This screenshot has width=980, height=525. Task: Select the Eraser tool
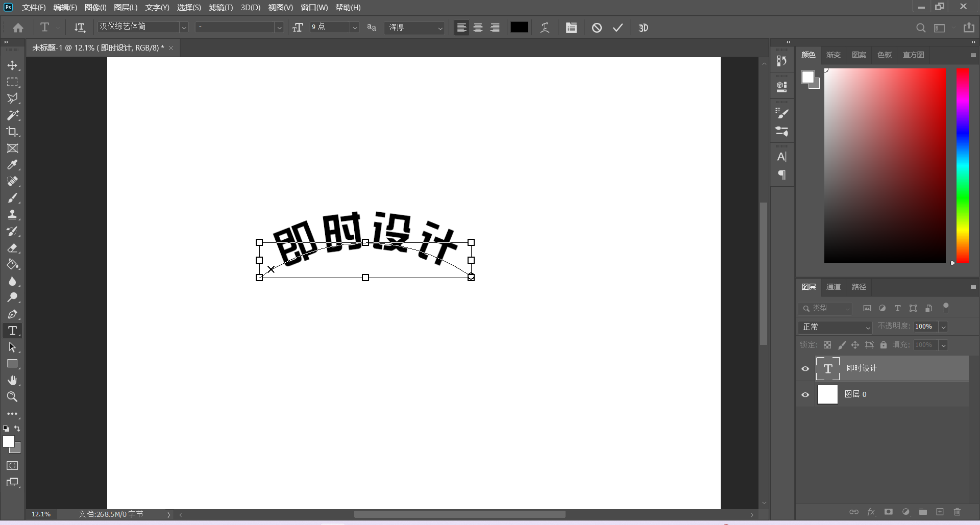(12, 248)
